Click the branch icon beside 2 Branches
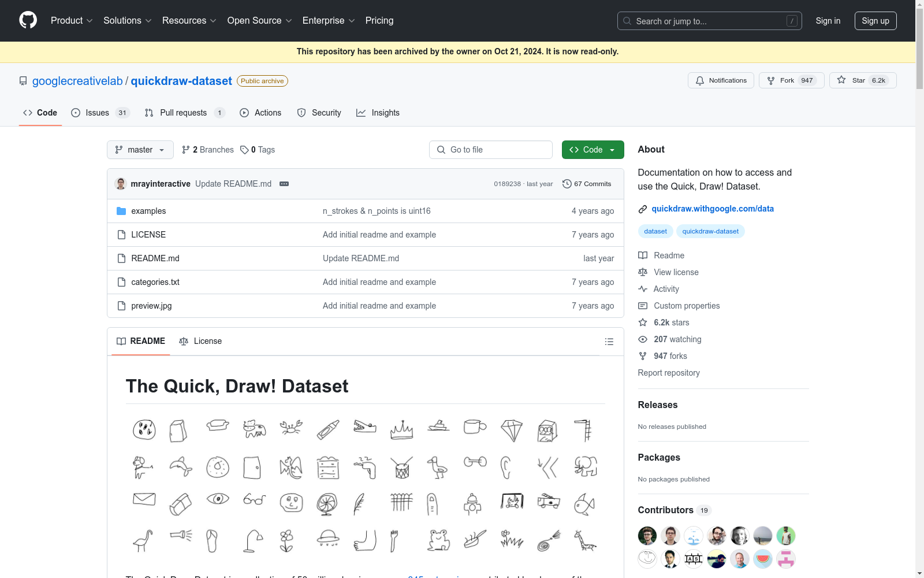 [x=186, y=150]
